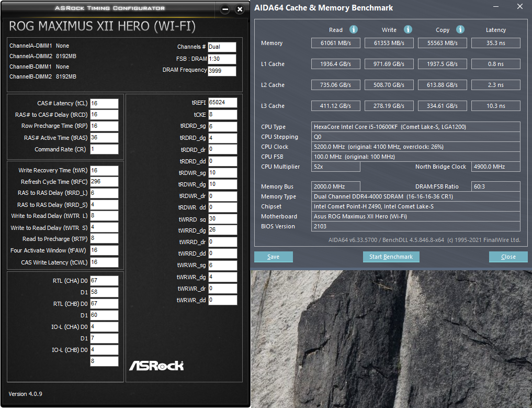
Task: Click the Memory Bus value 2000.0 MHz
Action: click(335, 186)
